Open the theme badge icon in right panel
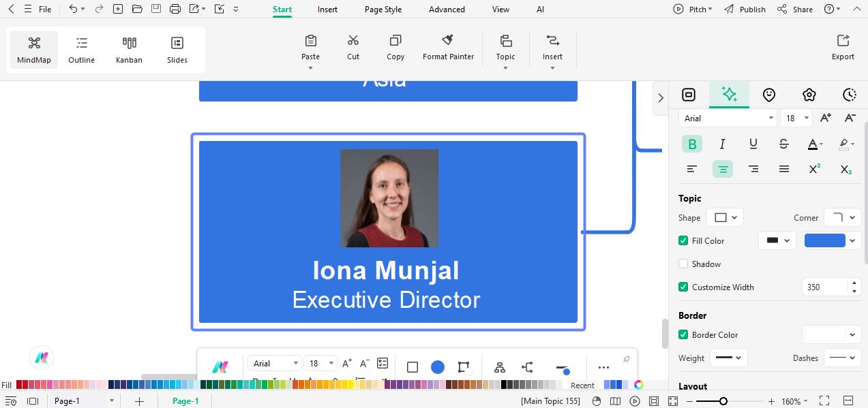The image size is (868, 408). tap(809, 95)
